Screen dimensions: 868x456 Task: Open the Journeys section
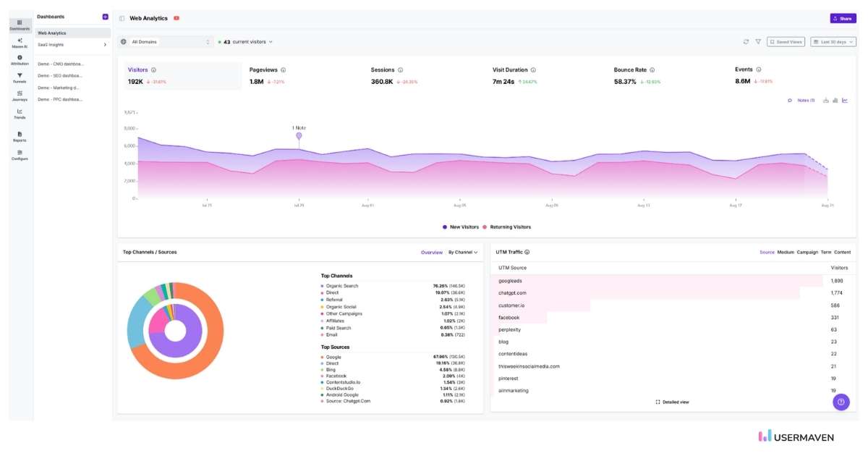click(20, 96)
